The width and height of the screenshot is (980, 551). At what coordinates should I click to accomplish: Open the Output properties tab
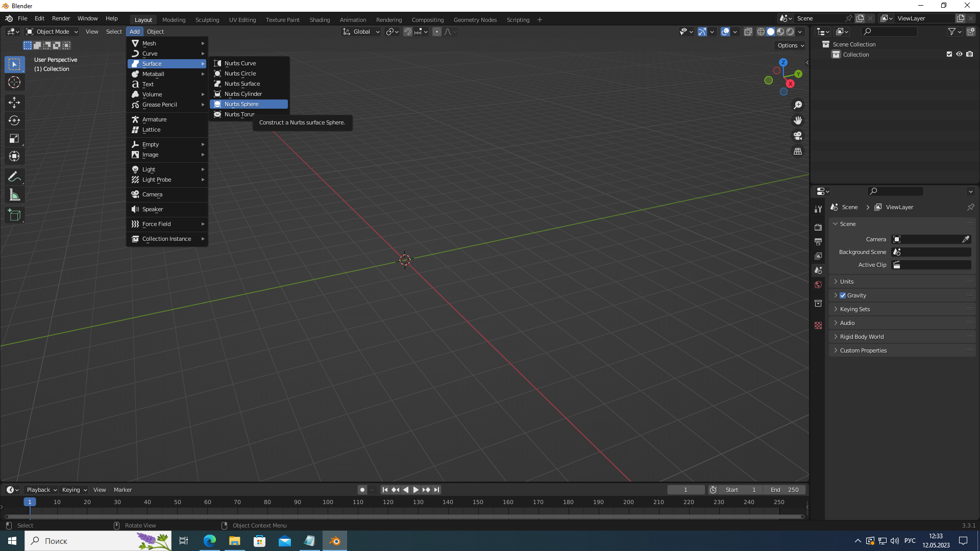[x=818, y=241]
